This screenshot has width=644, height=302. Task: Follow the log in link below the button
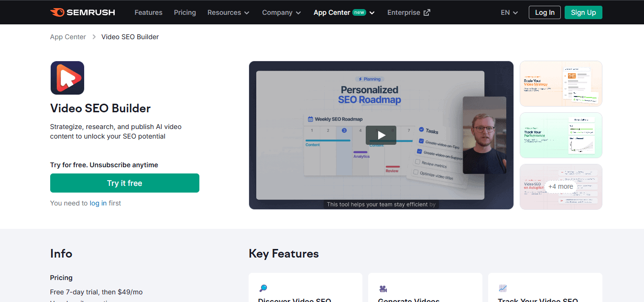(98, 203)
